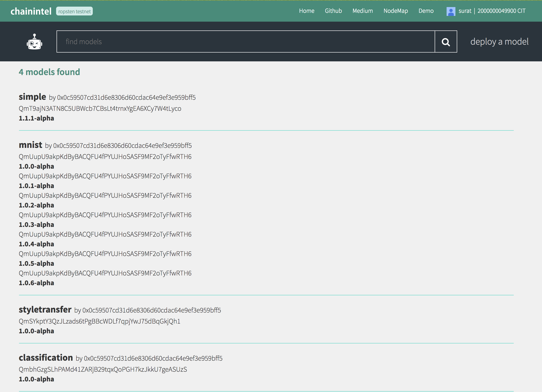Click the ropsten testnet badge
Image resolution: width=542 pixels, height=392 pixels.
(74, 11)
